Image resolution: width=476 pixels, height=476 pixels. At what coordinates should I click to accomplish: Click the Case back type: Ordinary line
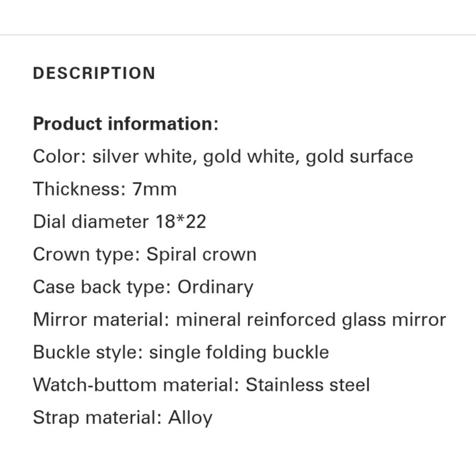143,287
